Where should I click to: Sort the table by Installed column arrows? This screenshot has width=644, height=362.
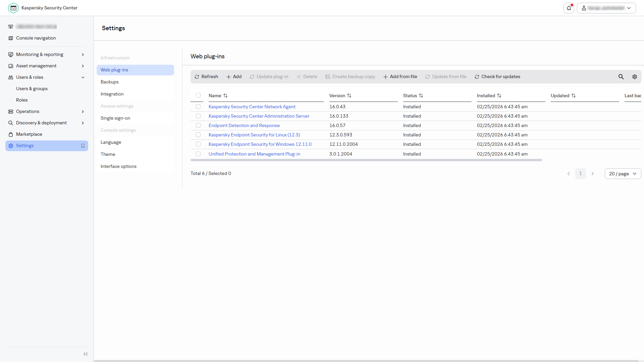coord(499,96)
